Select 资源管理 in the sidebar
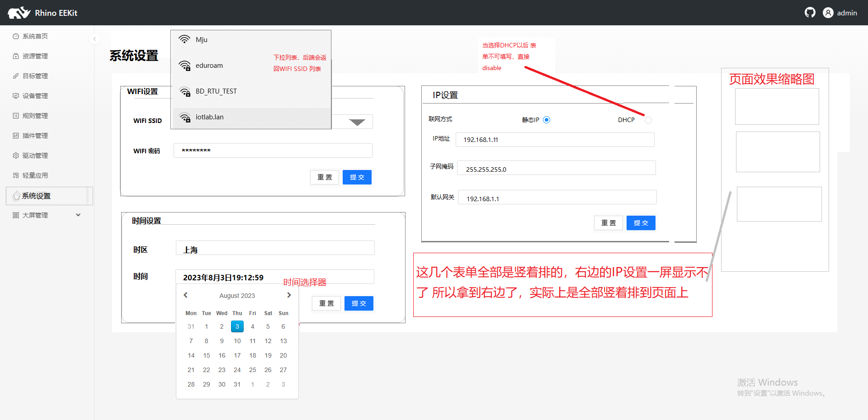868x420 pixels. click(x=35, y=56)
